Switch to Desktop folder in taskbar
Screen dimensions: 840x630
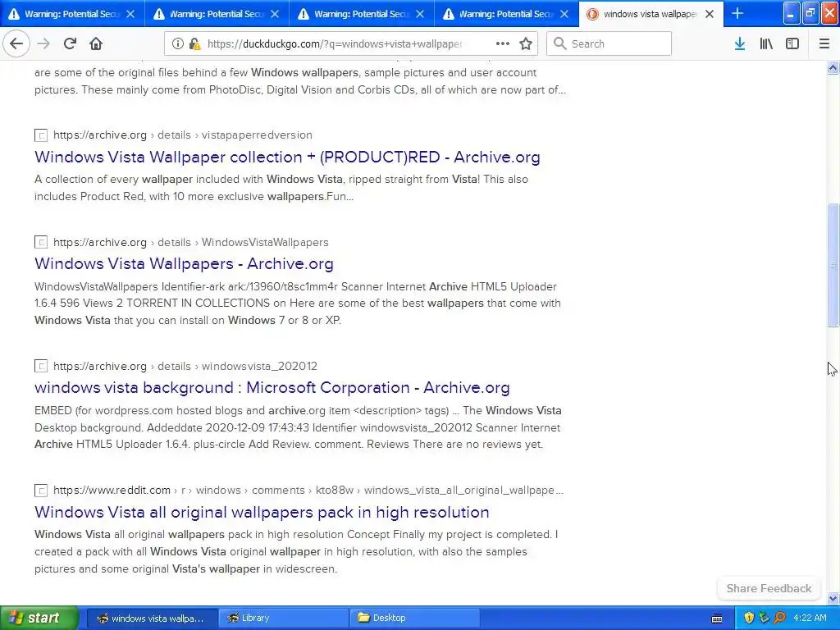(x=414, y=619)
